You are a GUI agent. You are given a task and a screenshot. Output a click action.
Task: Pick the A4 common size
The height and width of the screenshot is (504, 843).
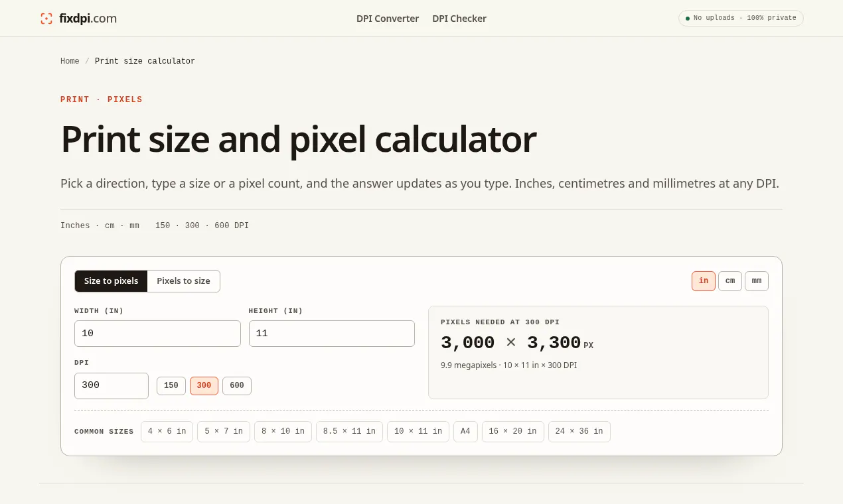click(465, 432)
